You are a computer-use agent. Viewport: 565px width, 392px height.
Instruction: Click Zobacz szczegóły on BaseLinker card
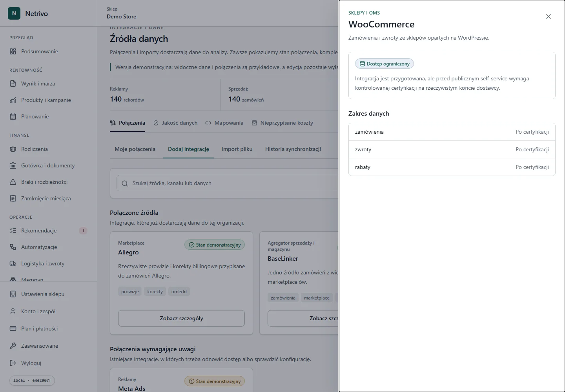point(303,318)
